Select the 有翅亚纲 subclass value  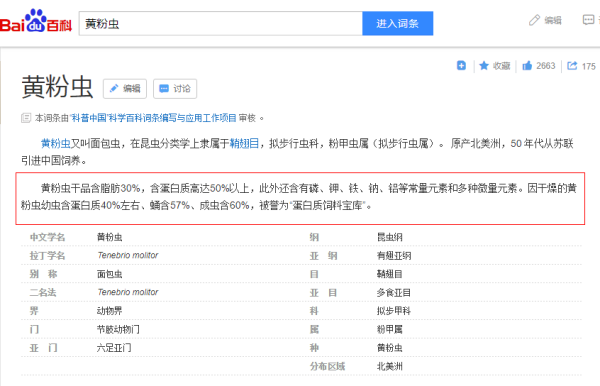click(394, 256)
